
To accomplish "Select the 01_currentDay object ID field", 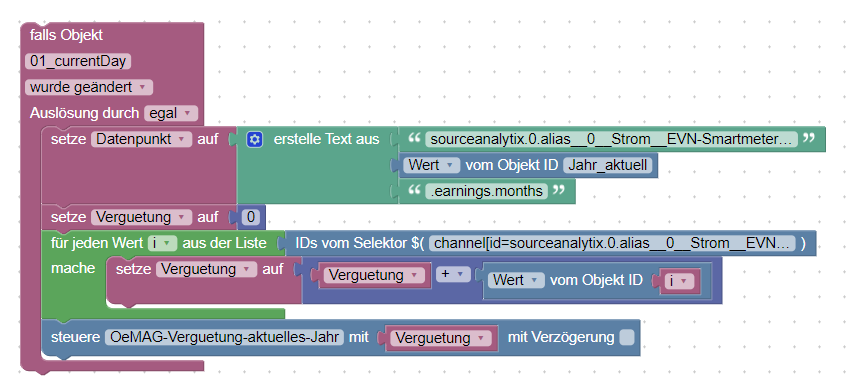I will point(78,61).
